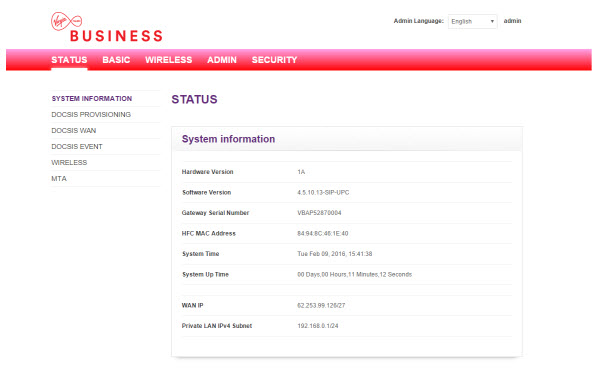Select the WAN IP address value
Viewport: 599px width, 378px height.
pos(321,305)
